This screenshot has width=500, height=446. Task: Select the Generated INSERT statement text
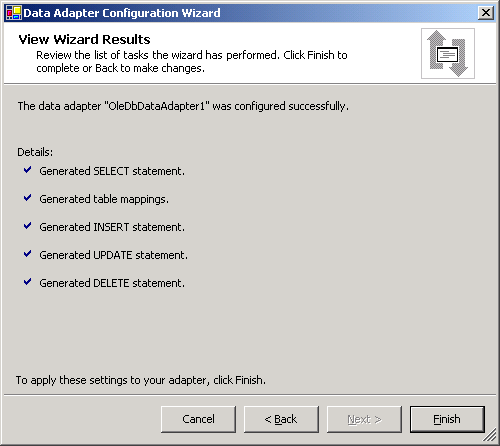click(112, 227)
